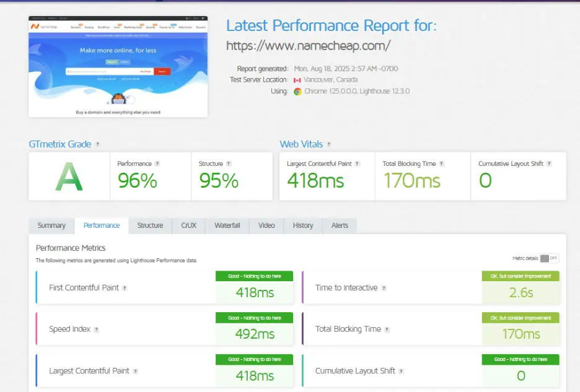Image resolution: width=580 pixels, height=392 pixels.
Task: Click Chrome 125.0.0.0, Lighthouse 12.3.0 text
Action: tap(357, 92)
